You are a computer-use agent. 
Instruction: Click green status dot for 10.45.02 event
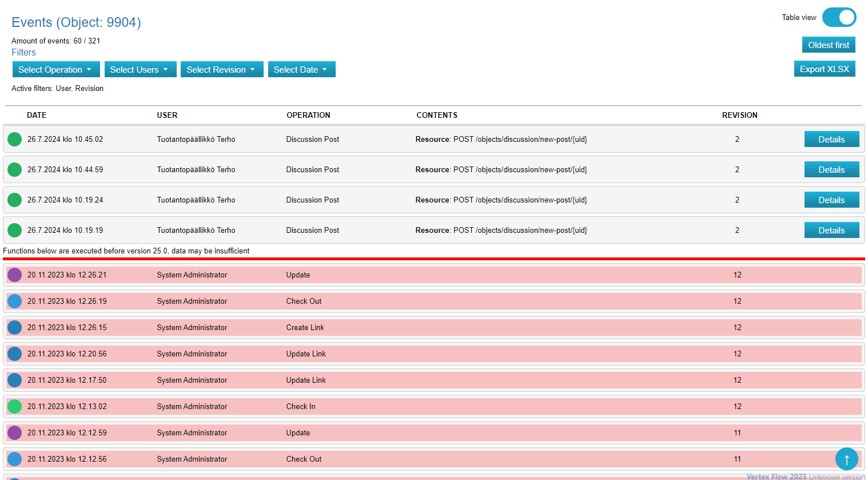click(x=15, y=139)
